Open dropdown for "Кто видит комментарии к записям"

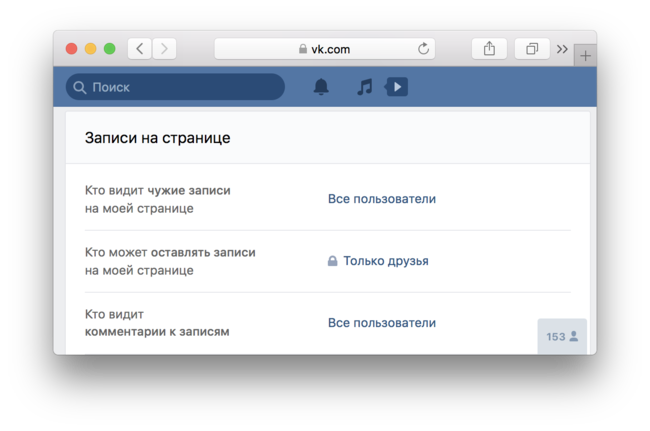[381, 323]
